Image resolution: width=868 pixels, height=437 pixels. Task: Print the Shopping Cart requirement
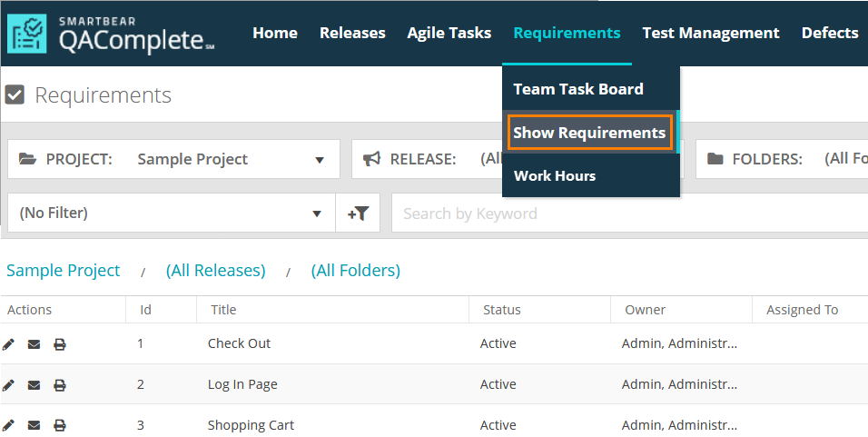[59, 425]
